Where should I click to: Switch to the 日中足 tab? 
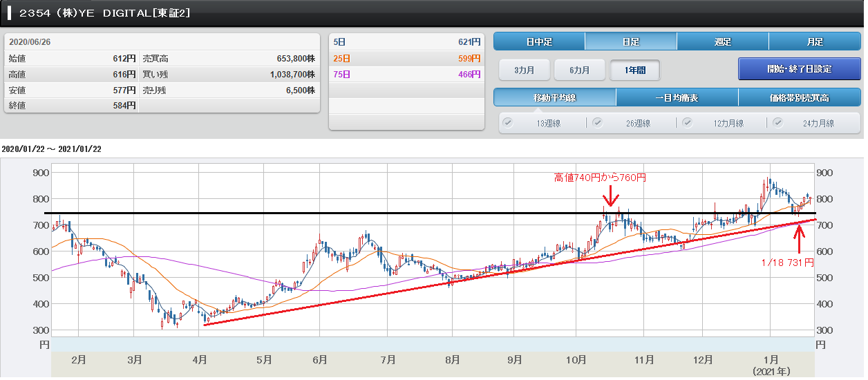coord(539,41)
